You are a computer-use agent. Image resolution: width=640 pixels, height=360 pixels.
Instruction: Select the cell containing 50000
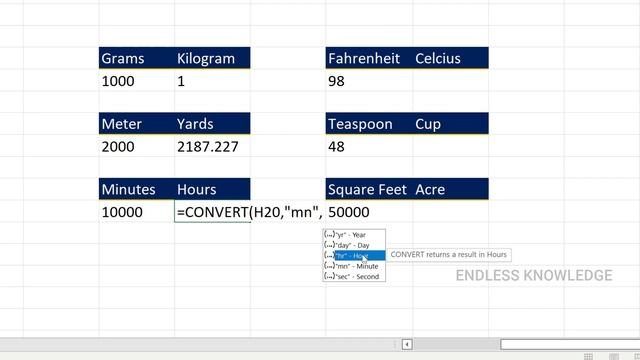point(369,211)
